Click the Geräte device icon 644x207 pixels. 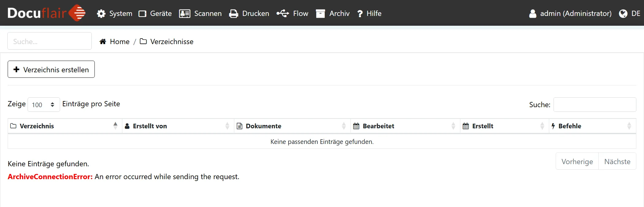point(142,14)
